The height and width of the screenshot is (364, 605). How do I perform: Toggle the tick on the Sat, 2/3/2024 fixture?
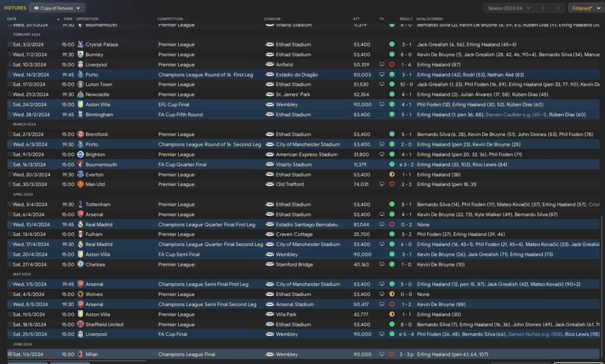10,135
